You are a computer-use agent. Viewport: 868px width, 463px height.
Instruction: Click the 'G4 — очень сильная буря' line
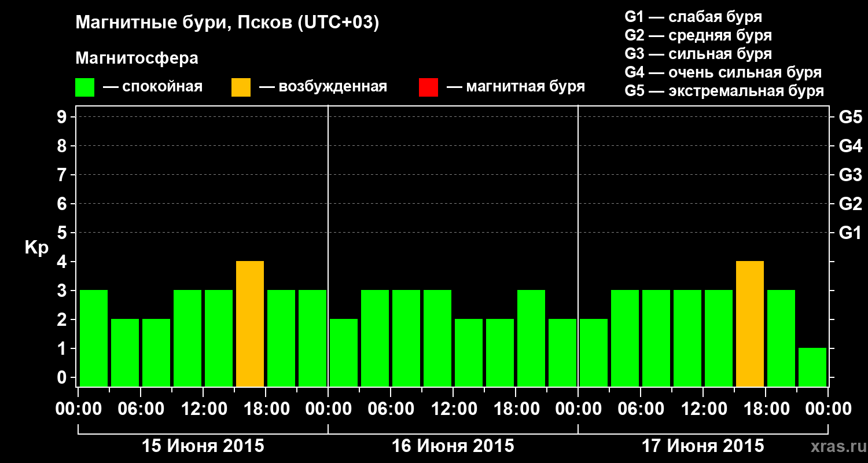pos(723,72)
